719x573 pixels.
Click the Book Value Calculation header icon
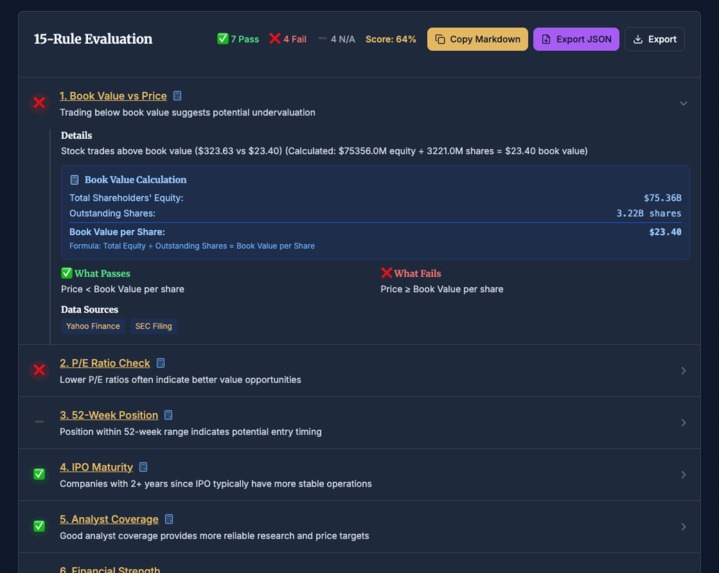point(74,180)
